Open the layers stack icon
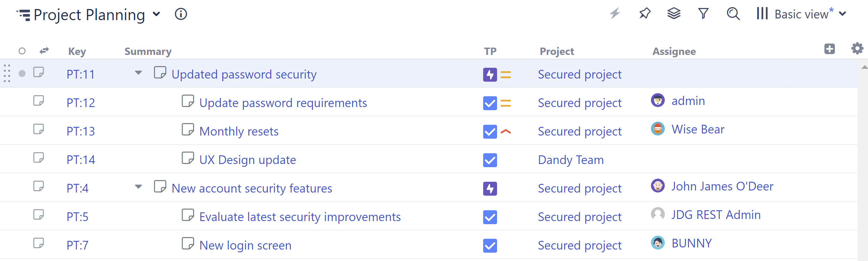868x261 pixels. tap(674, 14)
